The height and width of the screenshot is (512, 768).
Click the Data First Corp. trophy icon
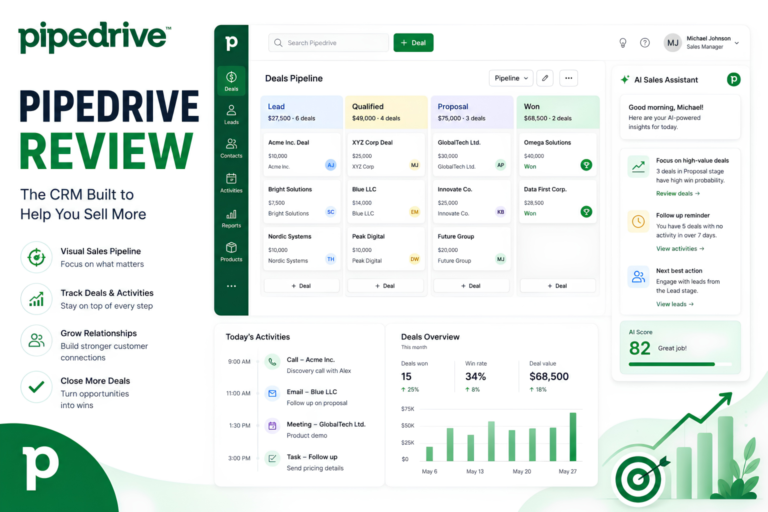[586, 212]
